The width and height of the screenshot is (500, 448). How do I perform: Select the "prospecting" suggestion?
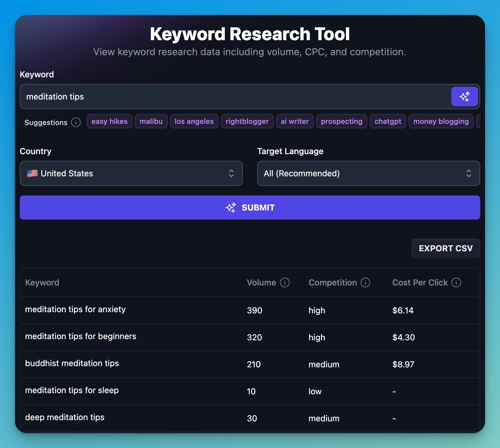point(341,121)
